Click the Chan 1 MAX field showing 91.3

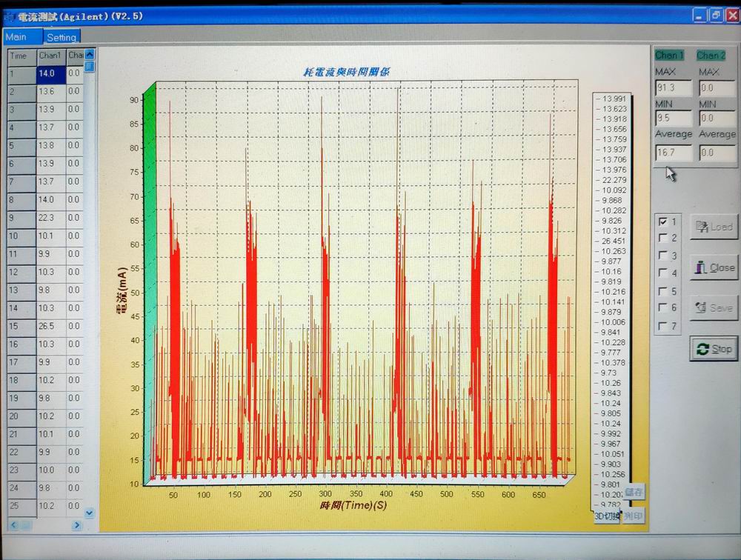tap(674, 88)
